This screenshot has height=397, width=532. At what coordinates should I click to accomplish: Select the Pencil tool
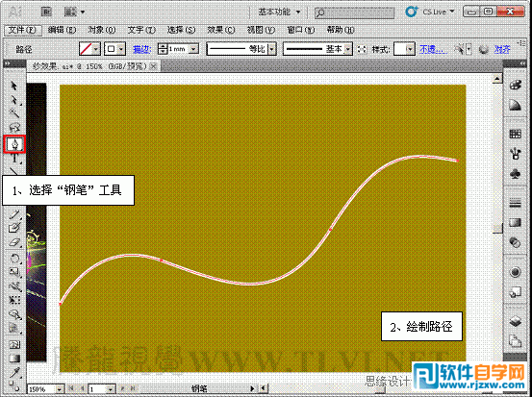point(14,214)
